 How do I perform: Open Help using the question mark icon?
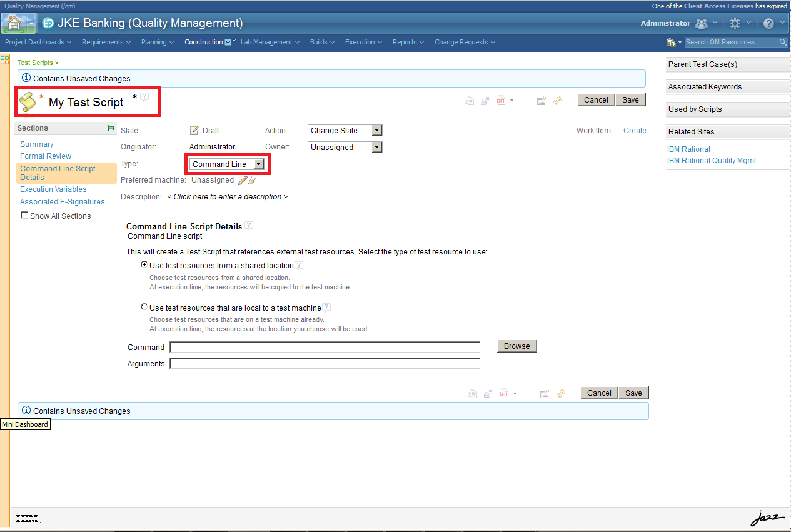pos(768,23)
